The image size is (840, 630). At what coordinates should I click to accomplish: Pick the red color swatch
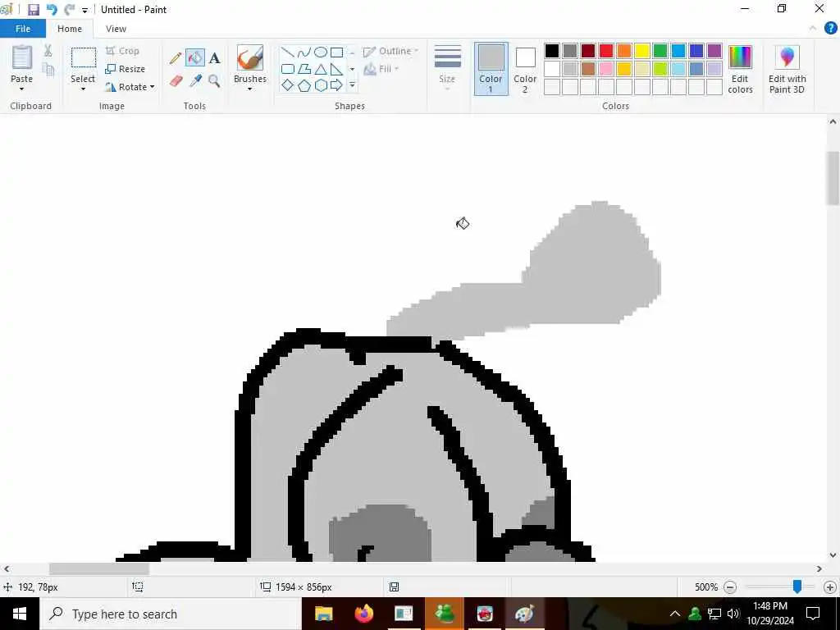click(x=606, y=51)
